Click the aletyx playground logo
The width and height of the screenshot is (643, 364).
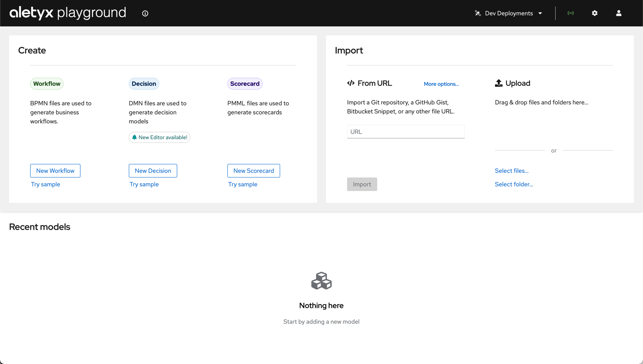[68, 13]
